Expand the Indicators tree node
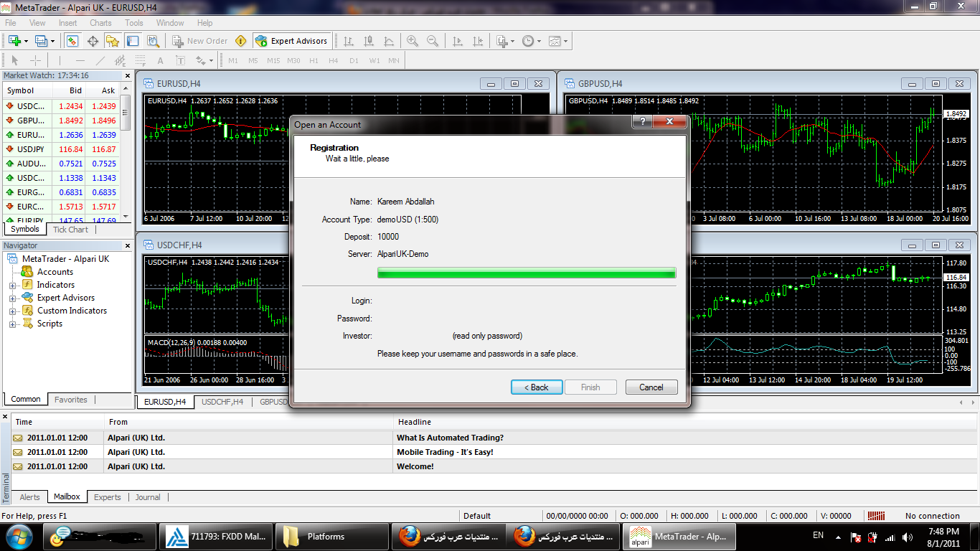980x551 pixels. click(x=12, y=285)
